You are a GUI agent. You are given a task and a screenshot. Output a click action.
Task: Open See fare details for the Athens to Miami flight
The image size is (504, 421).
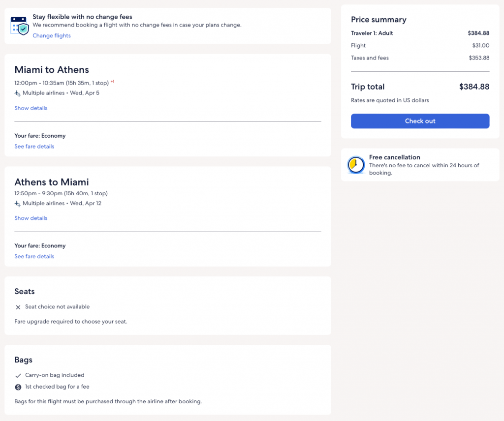click(34, 257)
